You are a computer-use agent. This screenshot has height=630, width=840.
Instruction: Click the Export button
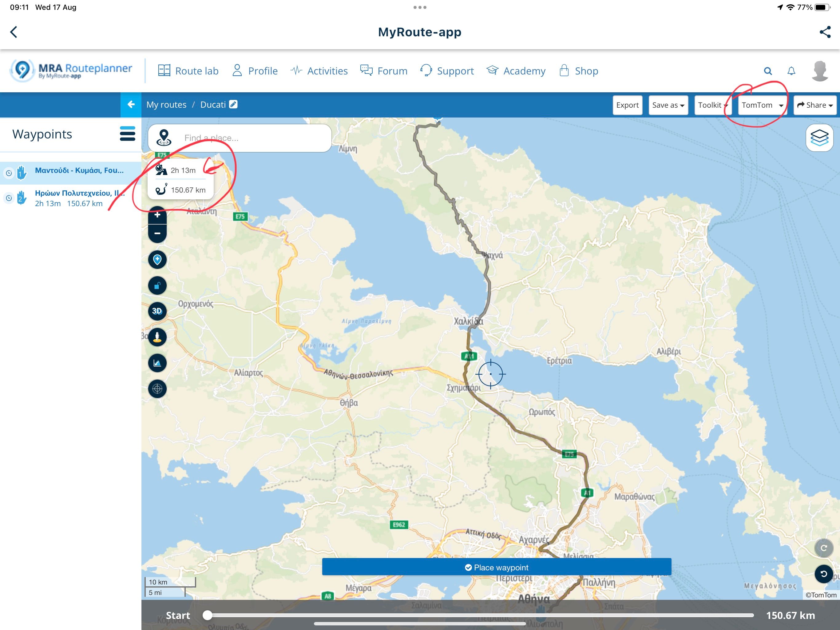pos(627,105)
